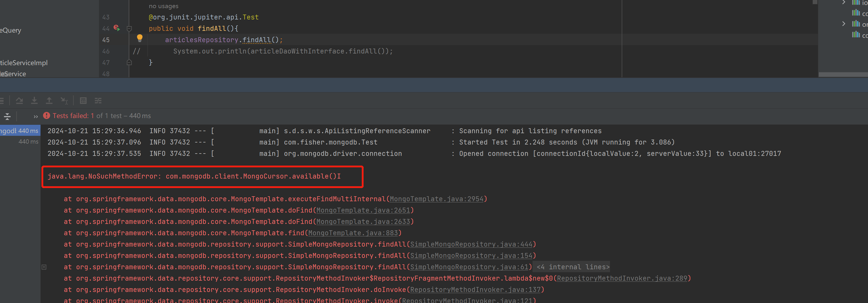868x303 pixels.
Task: Select 'leService' in the project tree
Action: click(13, 74)
